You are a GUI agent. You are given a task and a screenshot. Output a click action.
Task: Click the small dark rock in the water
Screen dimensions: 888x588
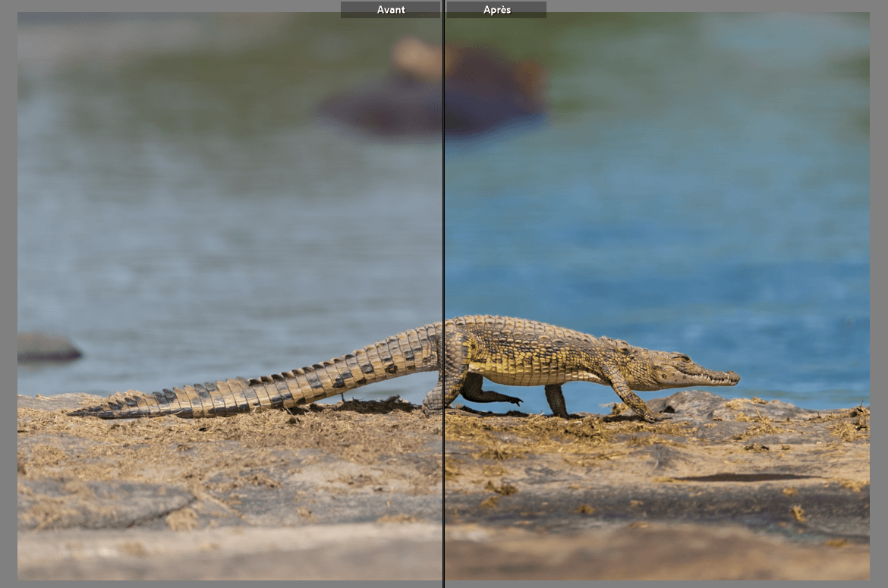(47, 348)
